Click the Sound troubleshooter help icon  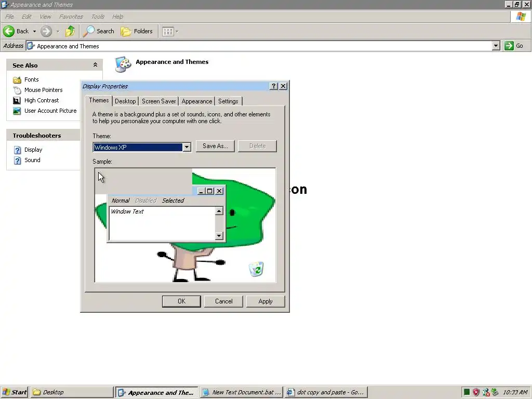[17, 160]
